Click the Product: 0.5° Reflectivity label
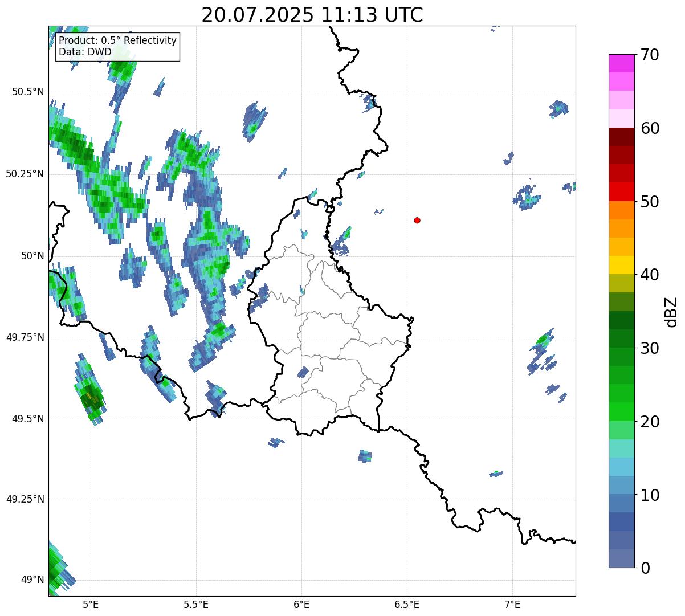 [x=117, y=41]
